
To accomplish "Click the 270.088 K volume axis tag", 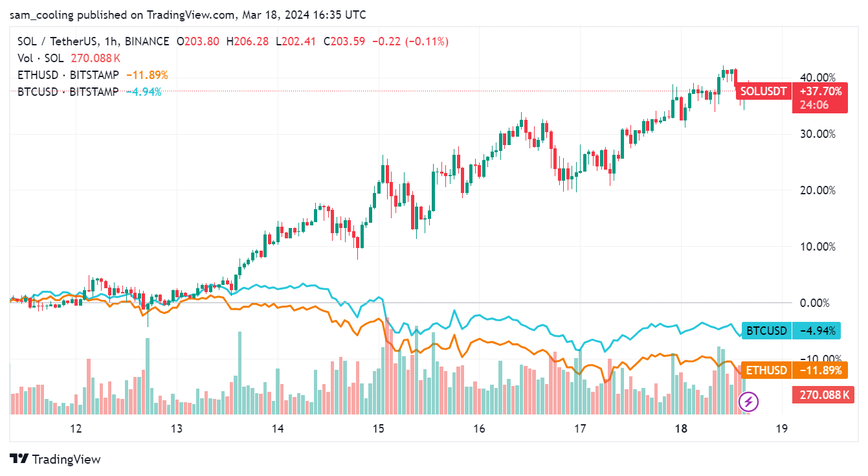I will coord(823,394).
